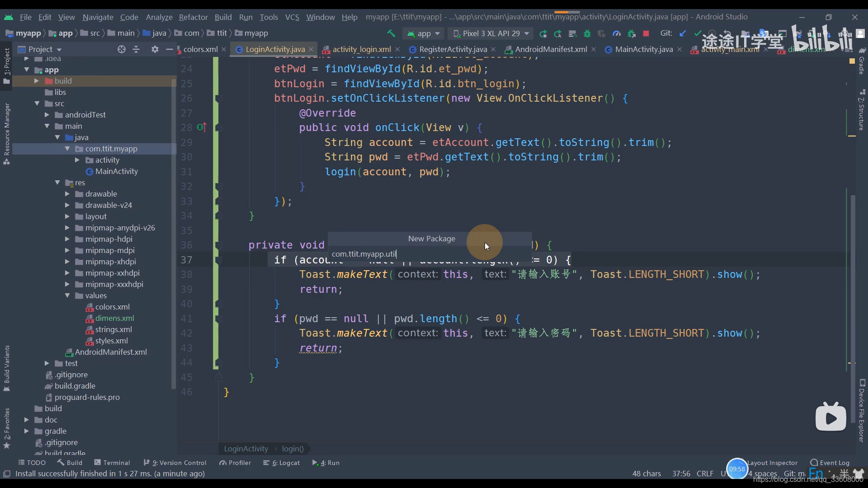This screenshot has width=868, height=488.
Task: Click the Make Project hammer icon
Action: (x=391, y=33)
